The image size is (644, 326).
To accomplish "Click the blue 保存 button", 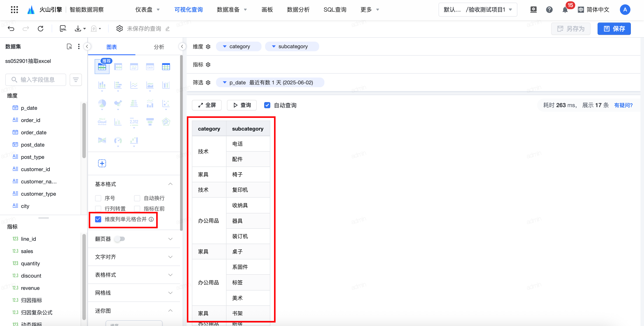I will (x=614, y=29).
